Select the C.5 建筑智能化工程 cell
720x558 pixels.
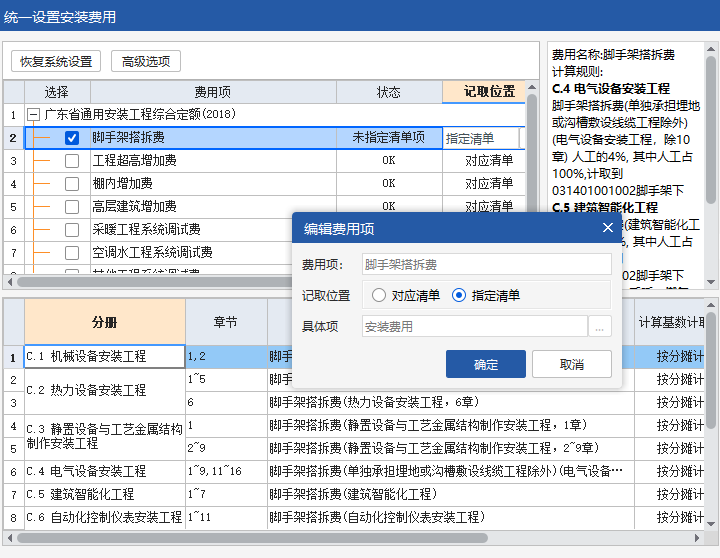105,494
